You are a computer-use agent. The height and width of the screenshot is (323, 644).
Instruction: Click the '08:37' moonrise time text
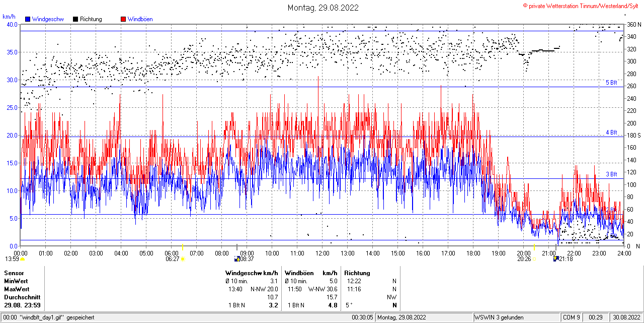coord(247,259)
